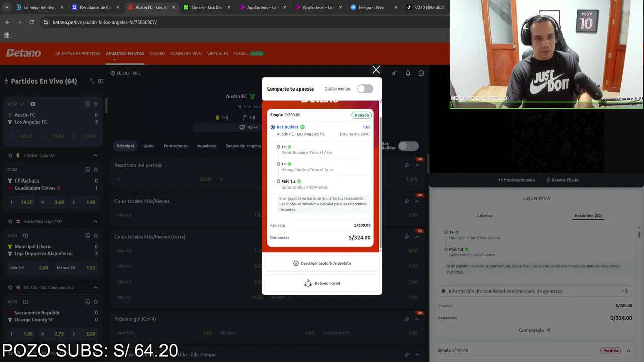Viewport: 644px width, 362px height.
Task: Collapse the USL Championship section
Action: 95,287
